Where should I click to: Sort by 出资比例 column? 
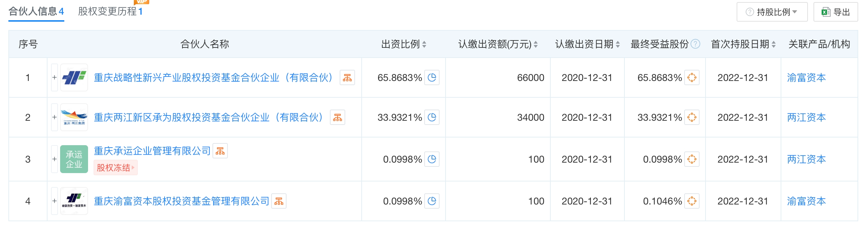424,44
